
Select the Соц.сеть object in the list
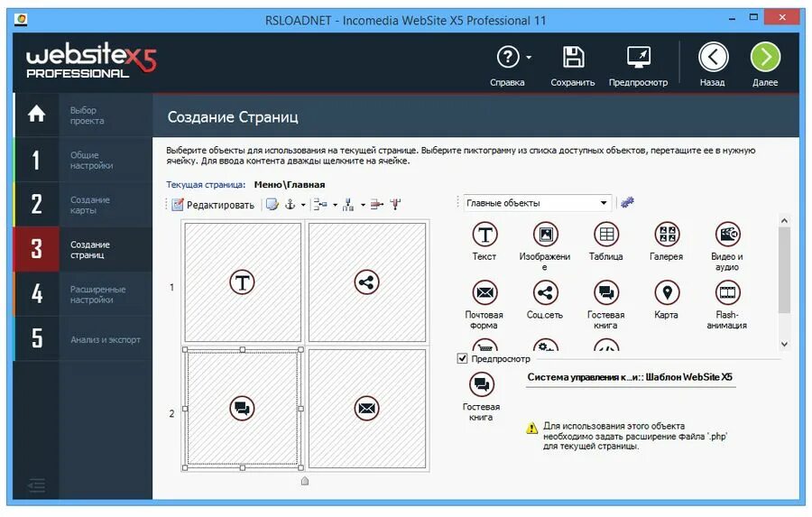tap(545, 300)
